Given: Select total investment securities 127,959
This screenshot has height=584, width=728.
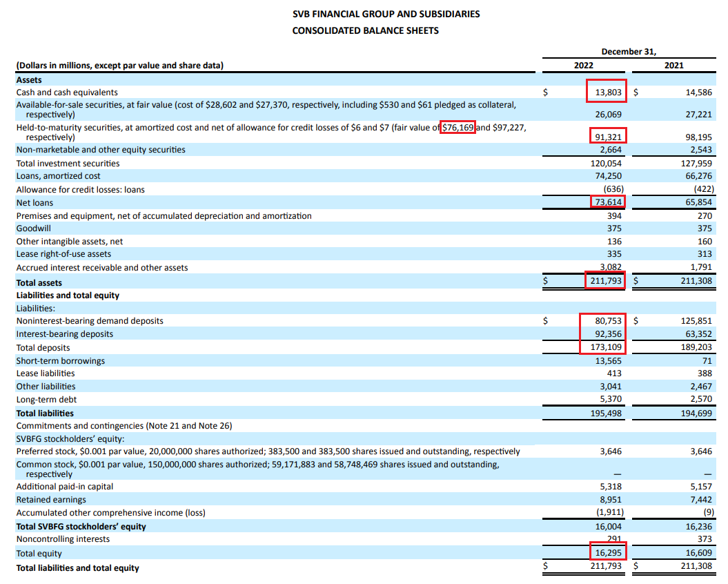Looking at the screenshot, I should point(696,164).
